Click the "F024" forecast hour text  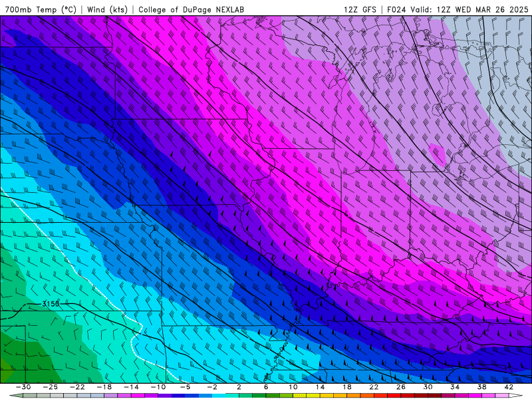(396, 9)
